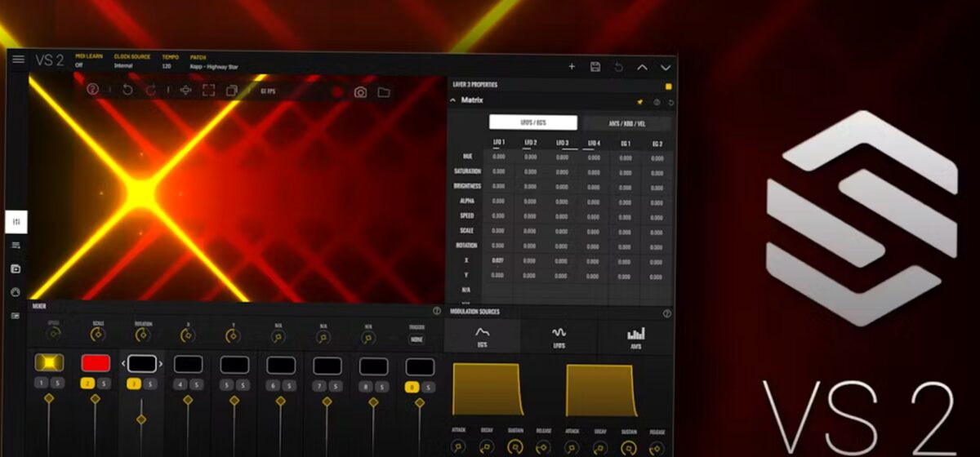Open the Clock Source Internal selector
This screenshot has height=457, width=980.
(x=123, y=65)
